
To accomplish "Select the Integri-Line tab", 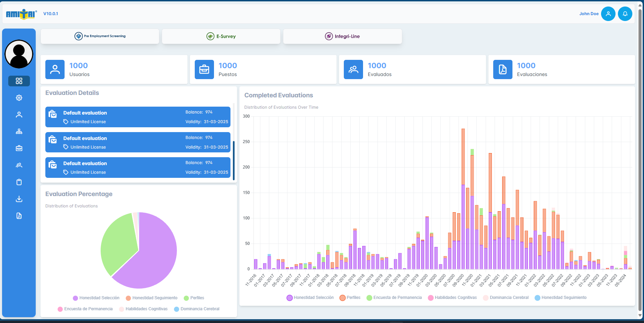I will click(342, 36).
